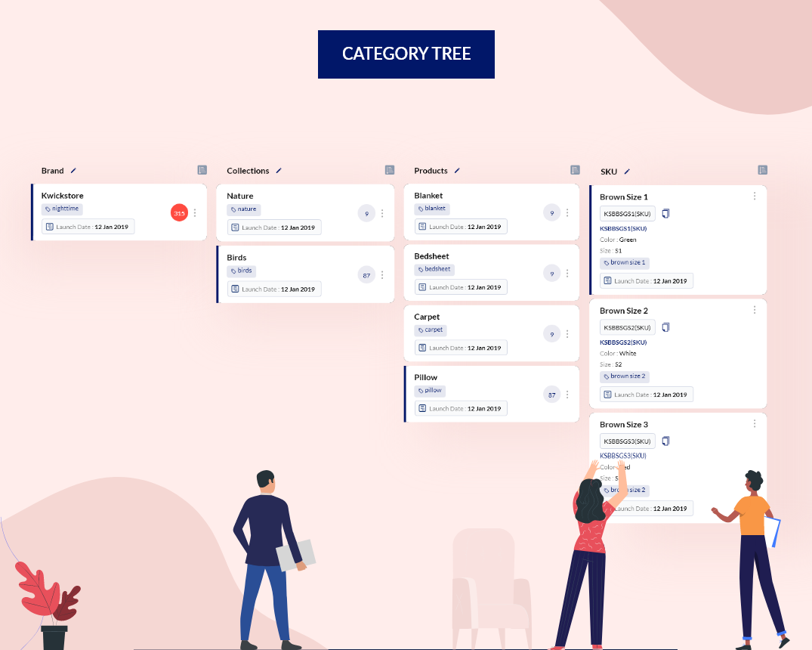Screen dimensions: 812x650
Task: Open the KSBBSGS2(SKU) link
Action: click(622, 342)
